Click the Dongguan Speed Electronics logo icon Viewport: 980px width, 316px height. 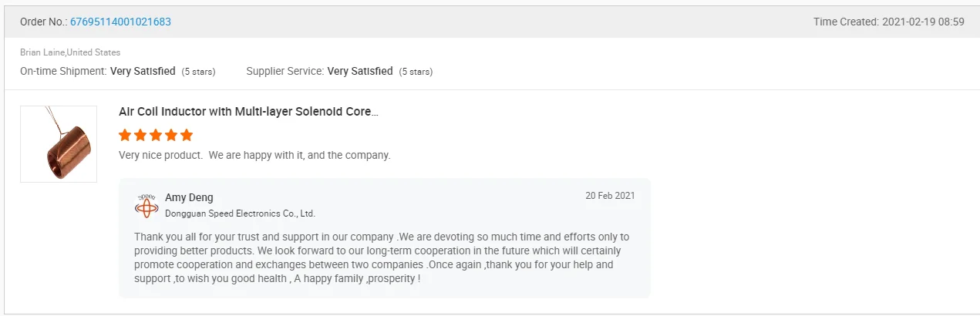pyautogui.click(x=146, y=205)
